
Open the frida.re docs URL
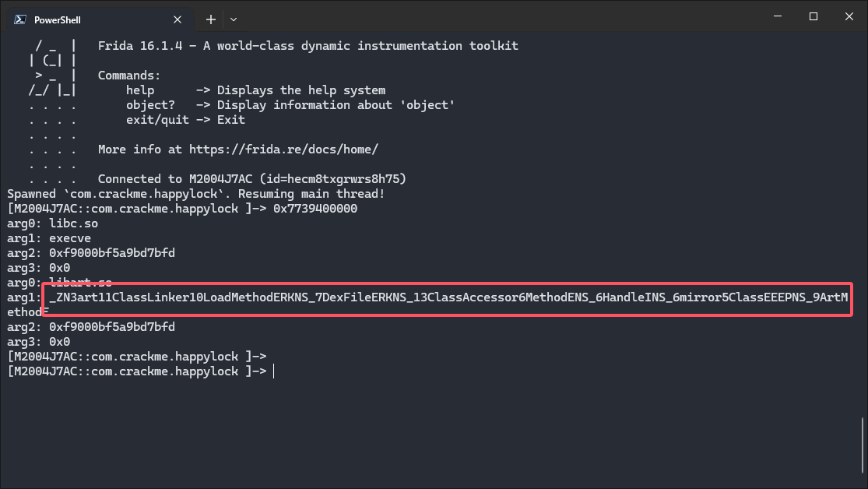click(x=284, y=150)
